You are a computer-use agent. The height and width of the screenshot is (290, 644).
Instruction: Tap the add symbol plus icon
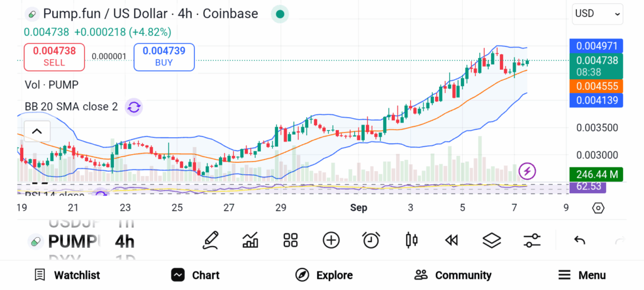coord(331,240)
